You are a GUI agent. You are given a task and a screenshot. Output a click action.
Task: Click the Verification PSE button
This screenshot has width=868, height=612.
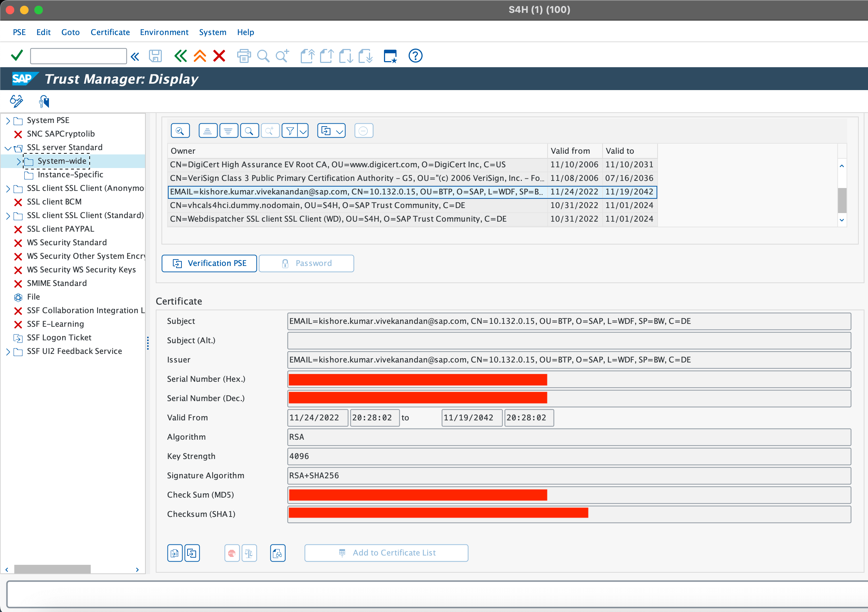click(209, 263)
